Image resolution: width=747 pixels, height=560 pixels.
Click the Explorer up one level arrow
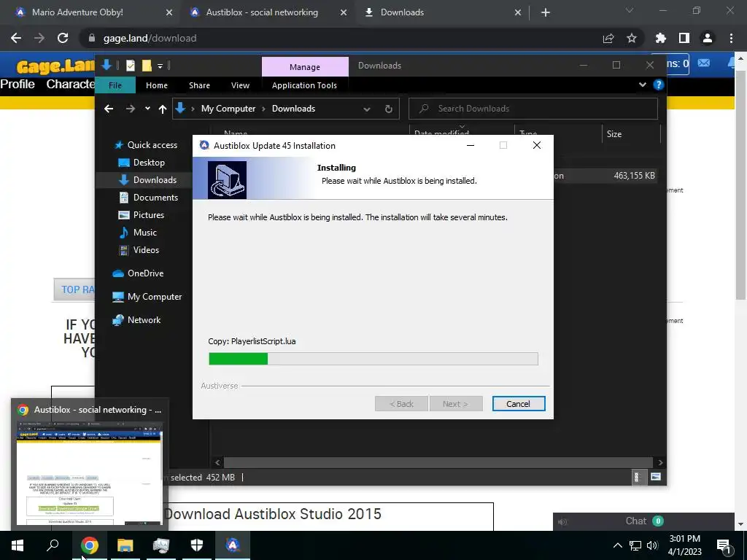click(x=163, y=109)
